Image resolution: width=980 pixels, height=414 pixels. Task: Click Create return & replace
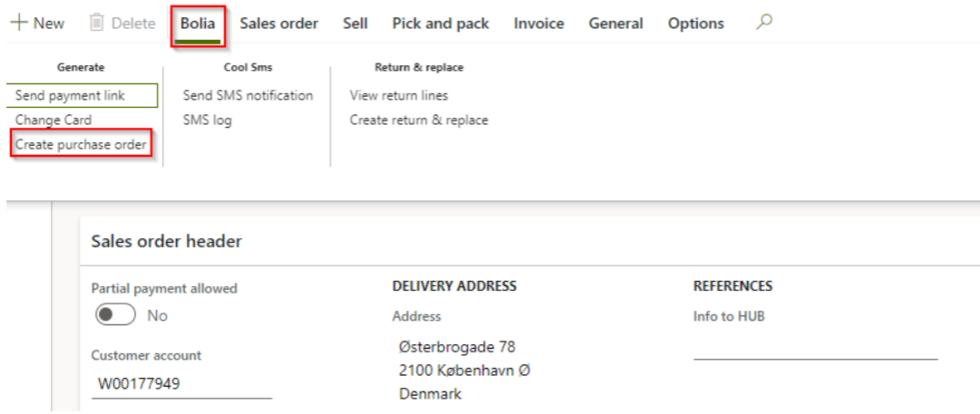pyautogui.click(x=419, y=120)
